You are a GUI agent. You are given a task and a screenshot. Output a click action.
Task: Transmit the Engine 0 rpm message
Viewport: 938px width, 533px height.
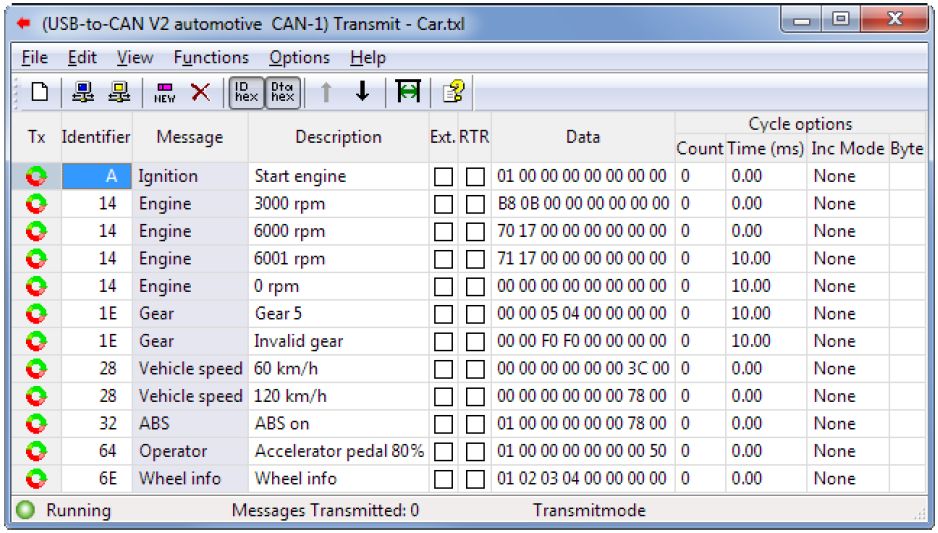(36, 287)
